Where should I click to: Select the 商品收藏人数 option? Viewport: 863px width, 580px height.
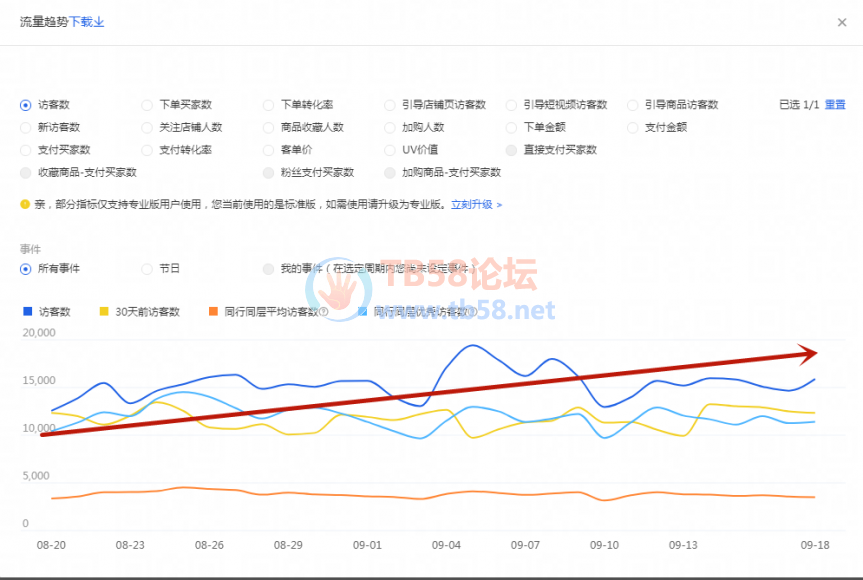point(268,128)
